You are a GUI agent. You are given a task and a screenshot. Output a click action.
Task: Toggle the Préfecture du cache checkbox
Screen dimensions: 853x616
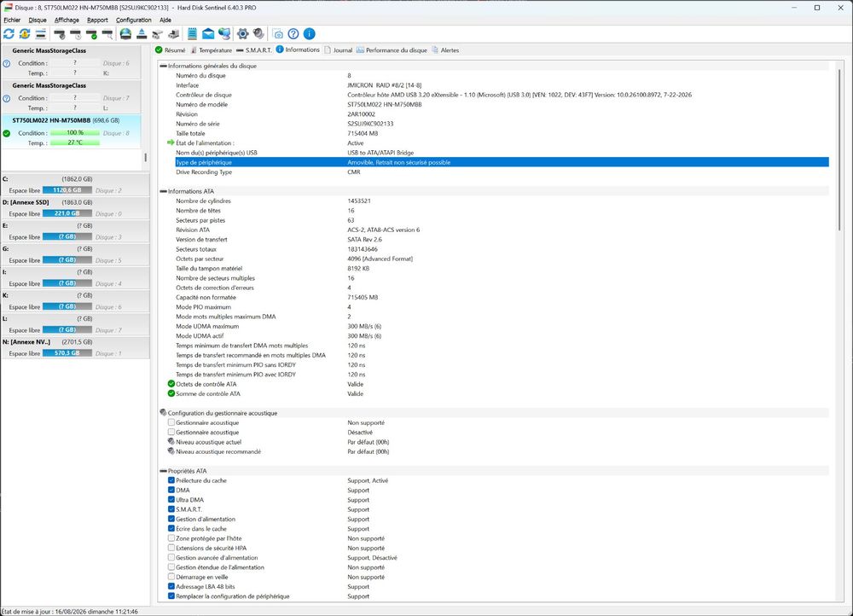click(x=171, y=480)
